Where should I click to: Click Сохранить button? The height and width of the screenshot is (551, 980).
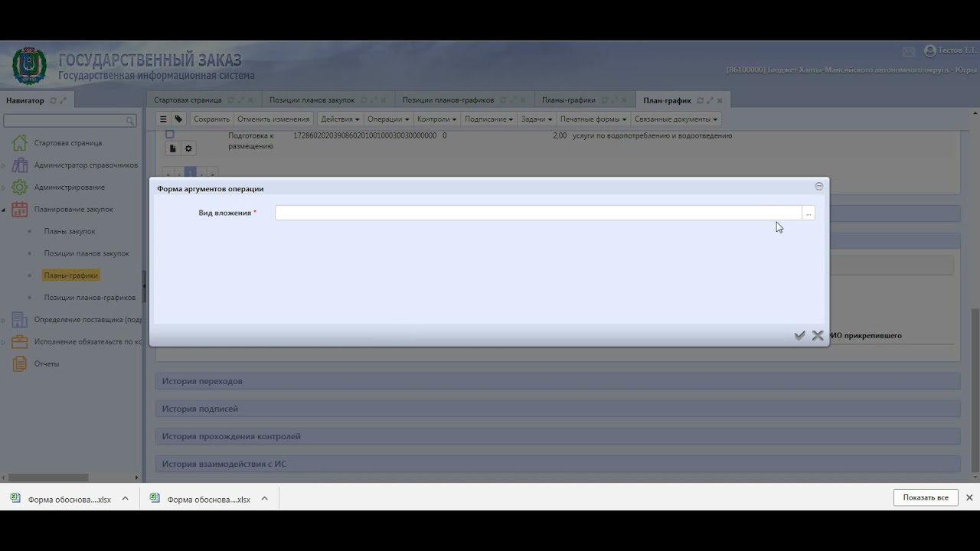point(211,119)
